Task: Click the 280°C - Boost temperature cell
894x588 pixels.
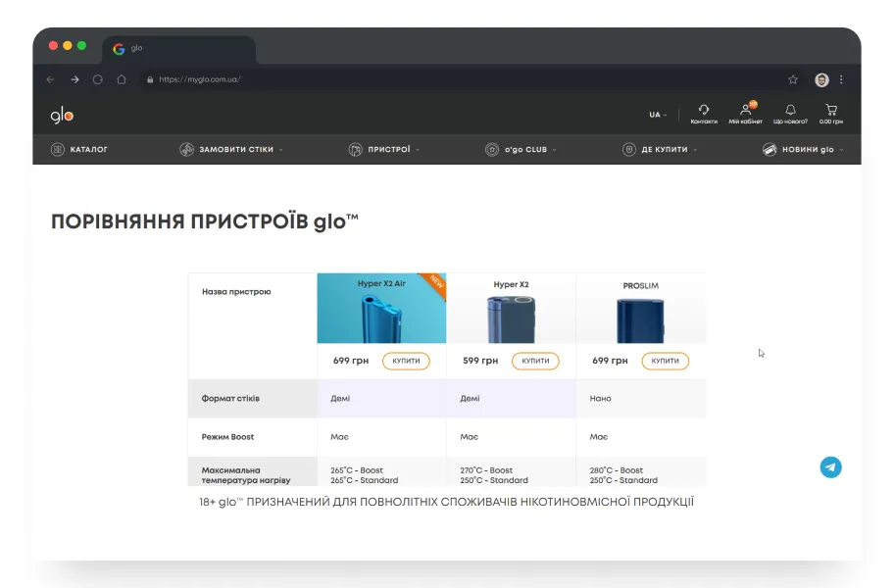Action: [617, 470]
